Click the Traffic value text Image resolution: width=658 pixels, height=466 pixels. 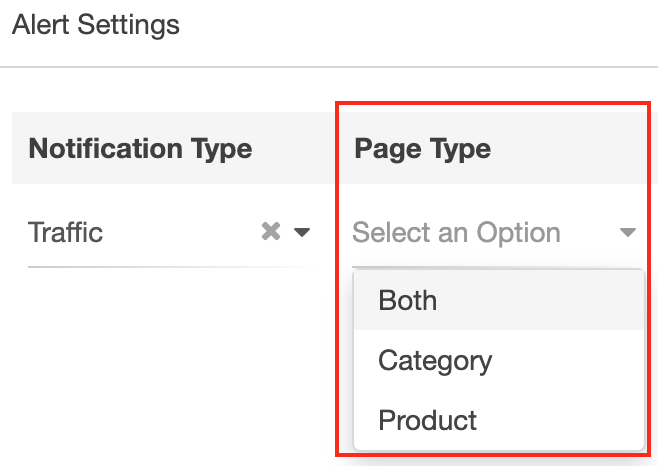pyautogui.click(x=66, y=233)
